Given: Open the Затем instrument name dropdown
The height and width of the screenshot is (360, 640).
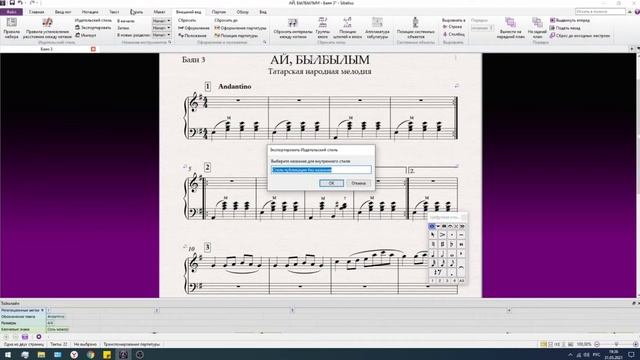Looking at the screenshot, I should pos(162,28).
